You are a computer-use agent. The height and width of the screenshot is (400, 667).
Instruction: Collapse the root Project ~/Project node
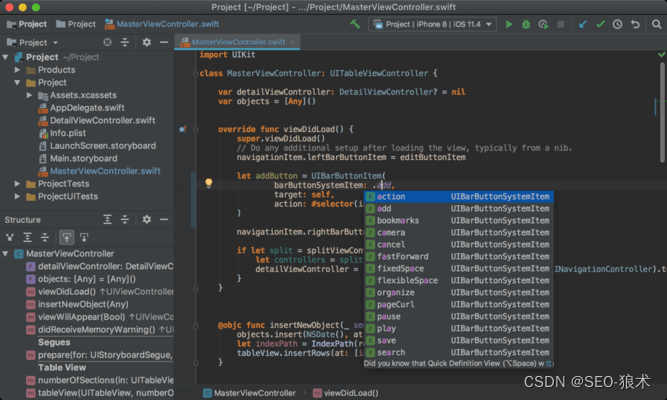[x=6, y=57]
